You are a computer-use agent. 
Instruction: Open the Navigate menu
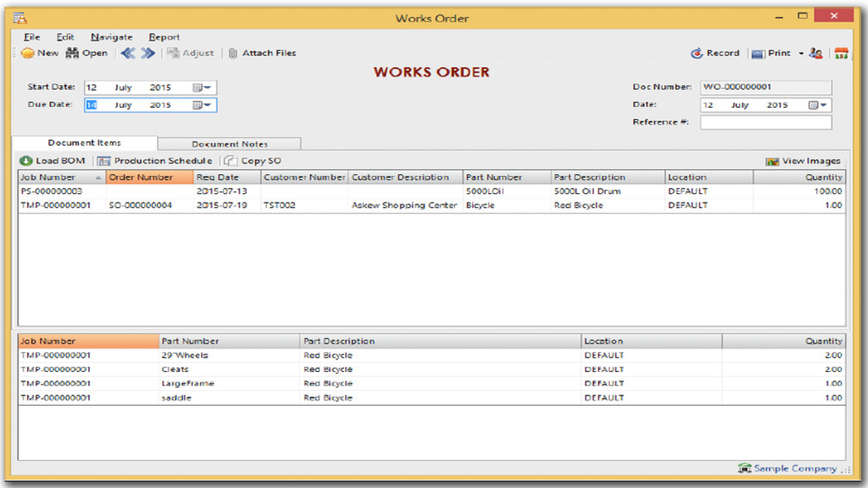click(x=112, y=37)
